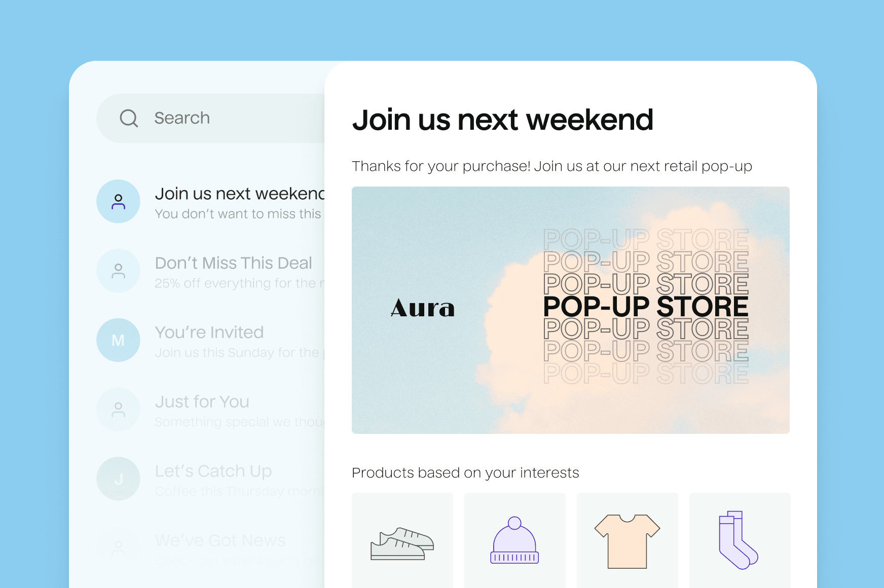Select the purple person avatar beside Join us next weekend
Screen dimensions: 884x588
pyautogui.click(x=118, y=201)
